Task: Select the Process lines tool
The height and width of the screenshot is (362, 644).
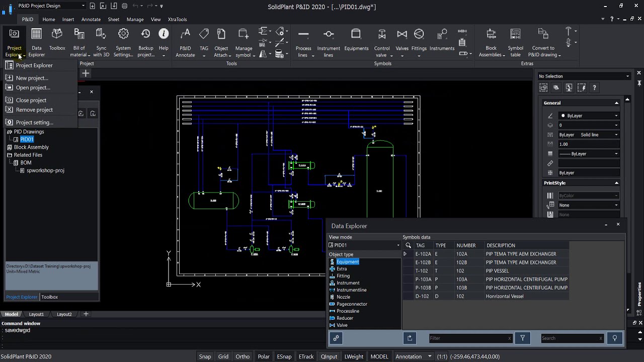Action: 303,42
